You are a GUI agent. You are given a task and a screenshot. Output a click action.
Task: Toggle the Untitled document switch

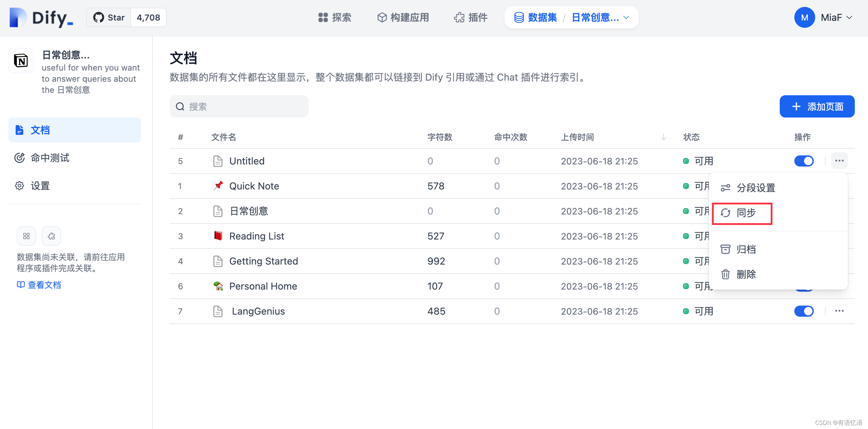[x=804, y=161]
